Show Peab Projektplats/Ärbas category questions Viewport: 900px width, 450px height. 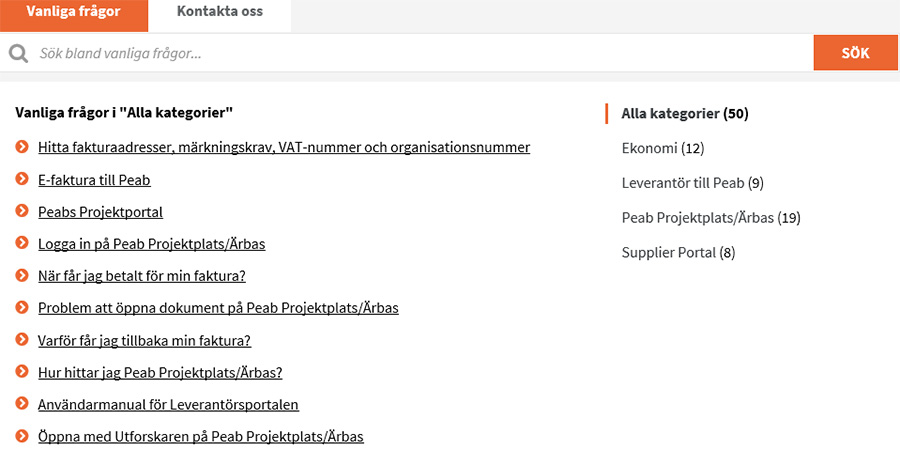[711, 218]
